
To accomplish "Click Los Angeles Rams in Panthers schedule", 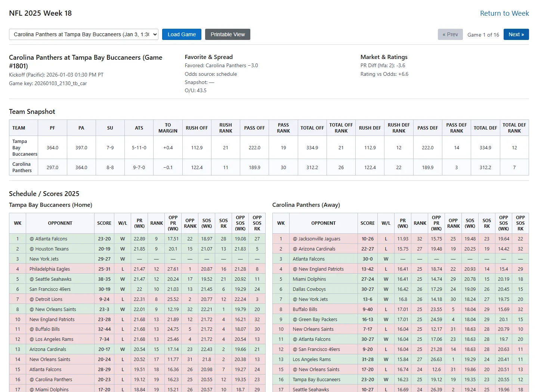I will pyautogui.click(x=312, y=359).
